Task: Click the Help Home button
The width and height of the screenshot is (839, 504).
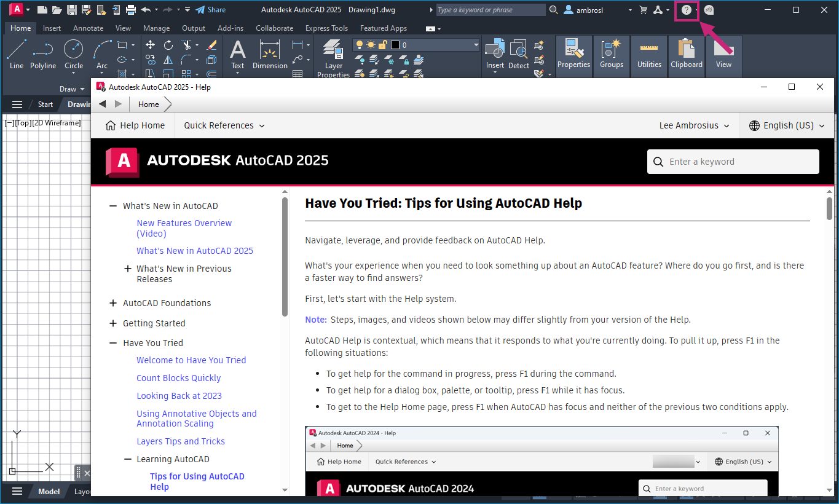Action: 135,125
